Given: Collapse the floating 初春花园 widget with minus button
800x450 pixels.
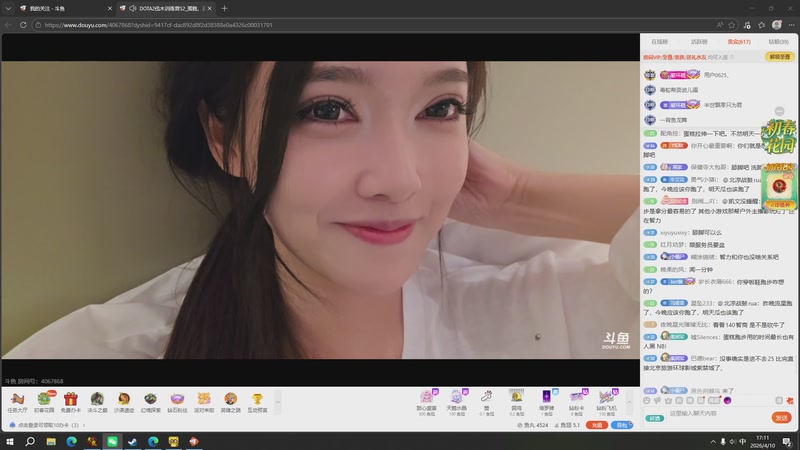Looking at the screenshot, I should (x=779, y=111).
